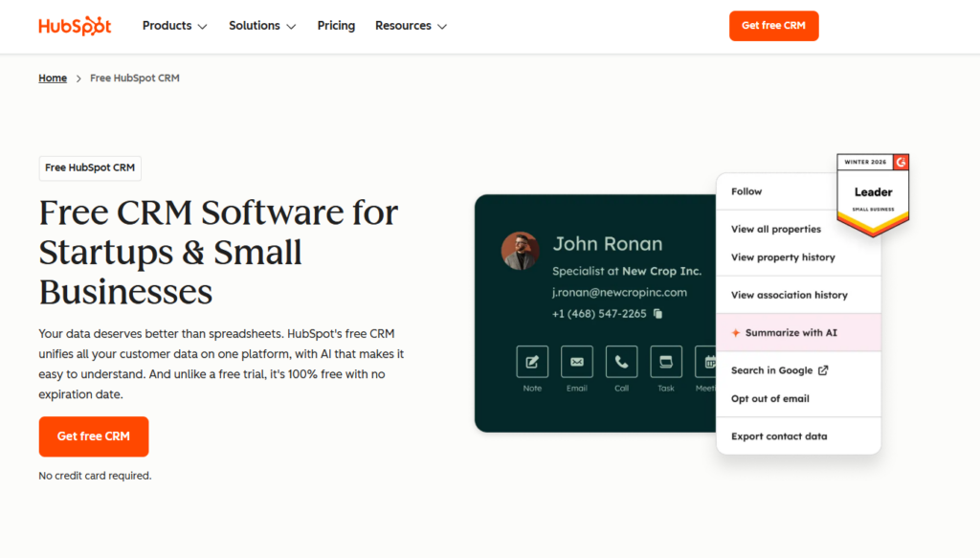This screenshot has width=980, height=558.
Task: Open the Note icon on contact card
Action: (532, 361)
